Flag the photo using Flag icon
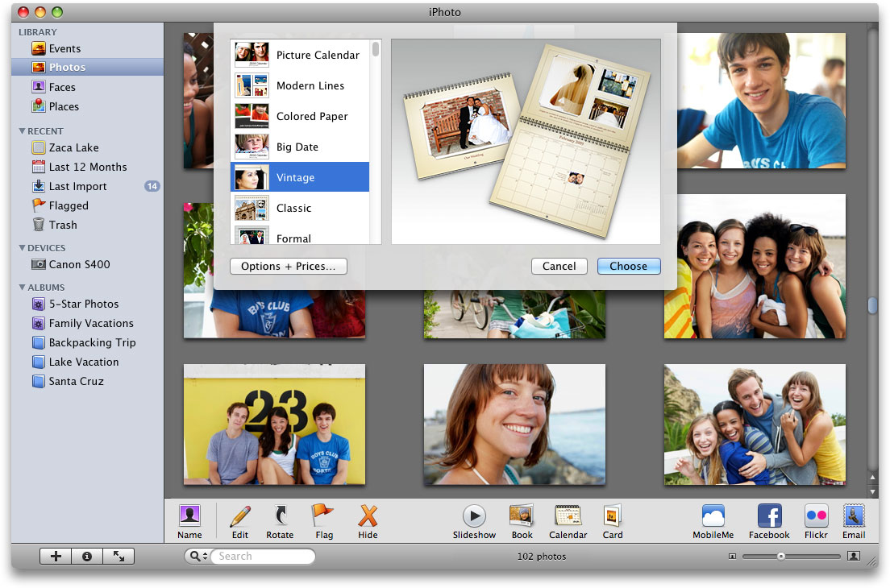 coord(323,516)
